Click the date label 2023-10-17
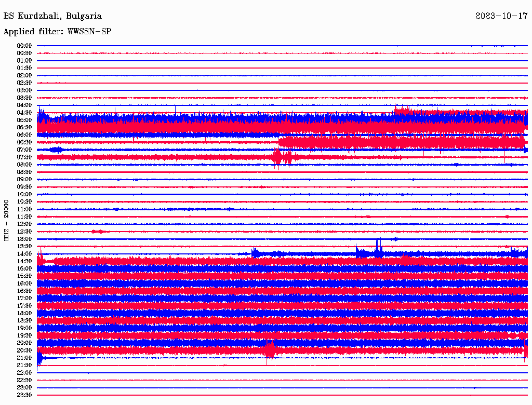This screenshot has width=532, height=405. (x=501, y=16)
